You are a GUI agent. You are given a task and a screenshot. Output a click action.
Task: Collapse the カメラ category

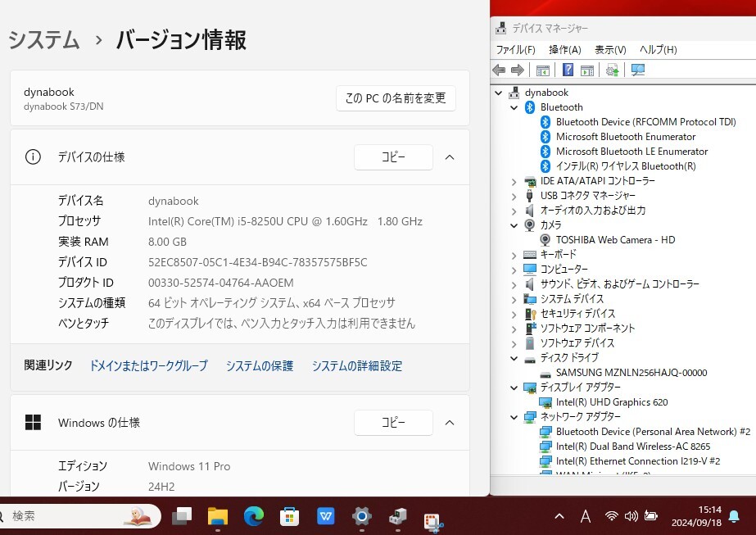(x=514, y=225)
